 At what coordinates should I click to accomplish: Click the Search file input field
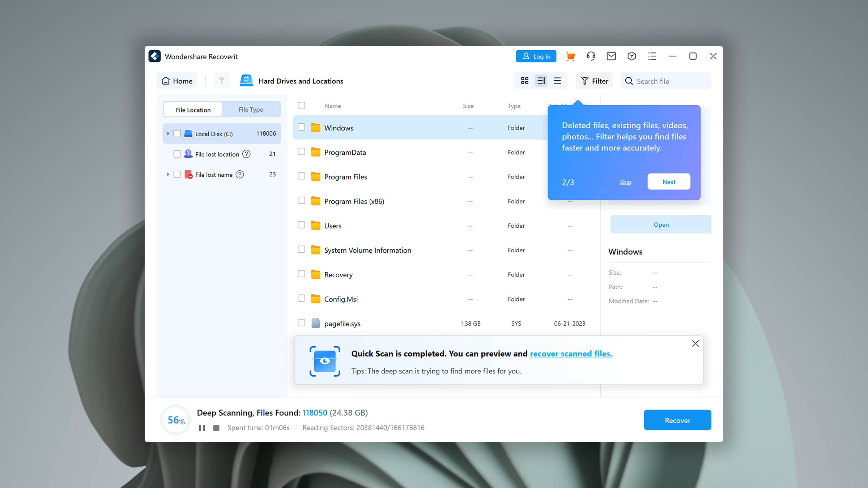(x=666, y=81)
